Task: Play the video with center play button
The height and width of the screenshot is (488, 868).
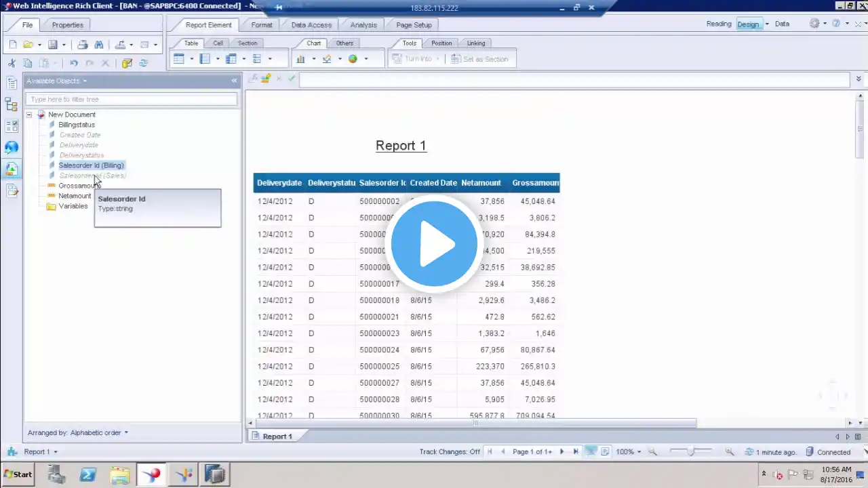Action: coord(434,244)
